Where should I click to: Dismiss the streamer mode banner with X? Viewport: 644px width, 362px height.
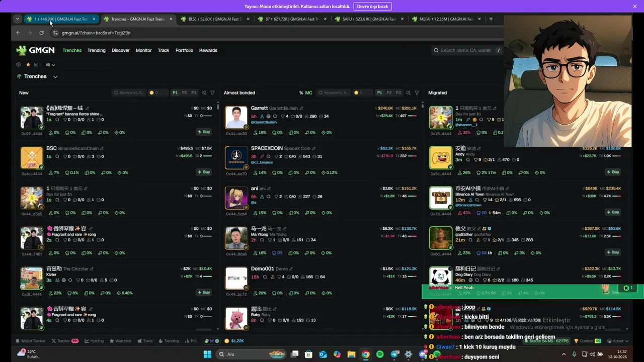coord(635,7)
